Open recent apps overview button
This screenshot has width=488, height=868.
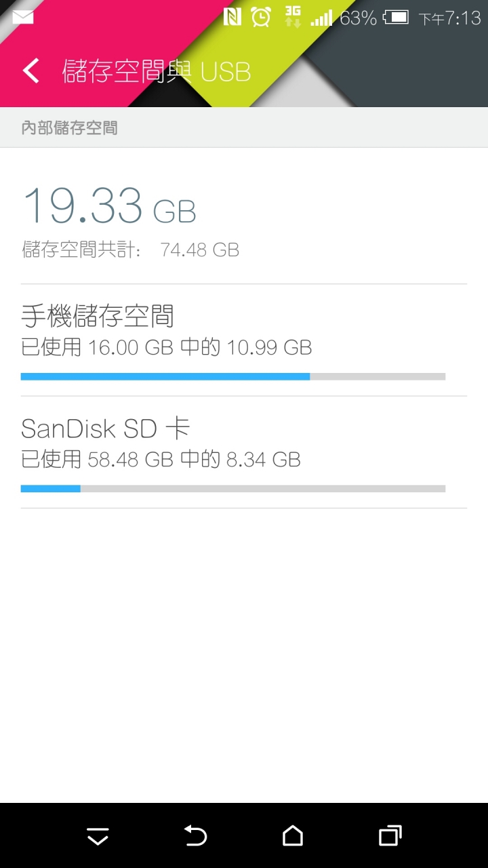[x=390, y=835]
